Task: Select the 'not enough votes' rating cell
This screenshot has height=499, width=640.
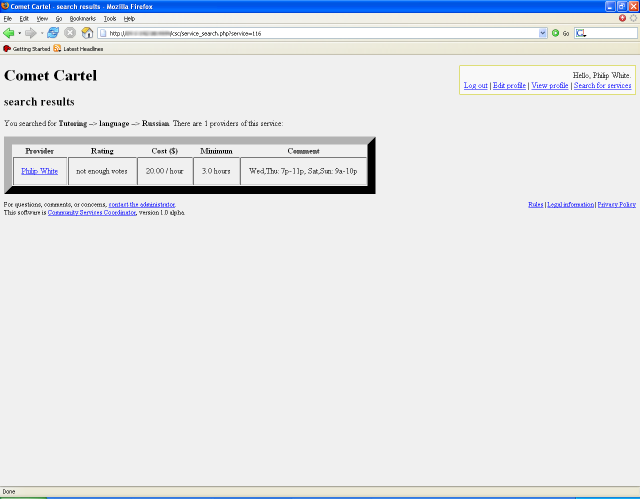Action: point(102,171)
